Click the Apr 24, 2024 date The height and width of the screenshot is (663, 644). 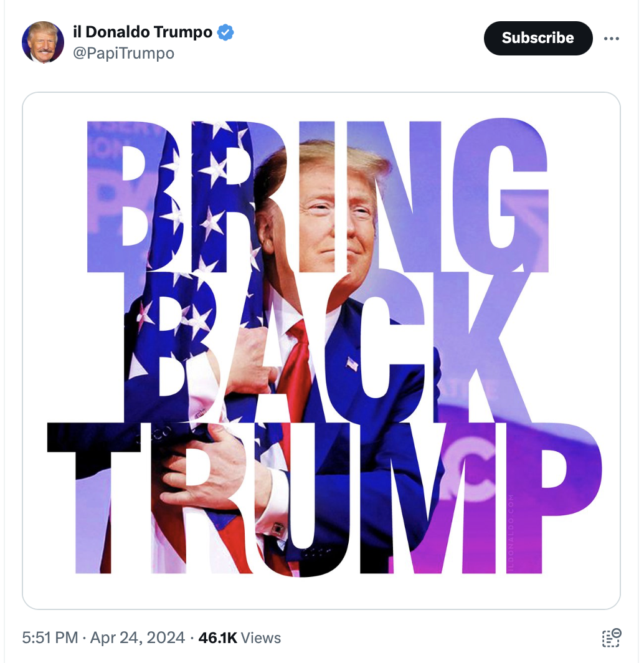point(138,637)
